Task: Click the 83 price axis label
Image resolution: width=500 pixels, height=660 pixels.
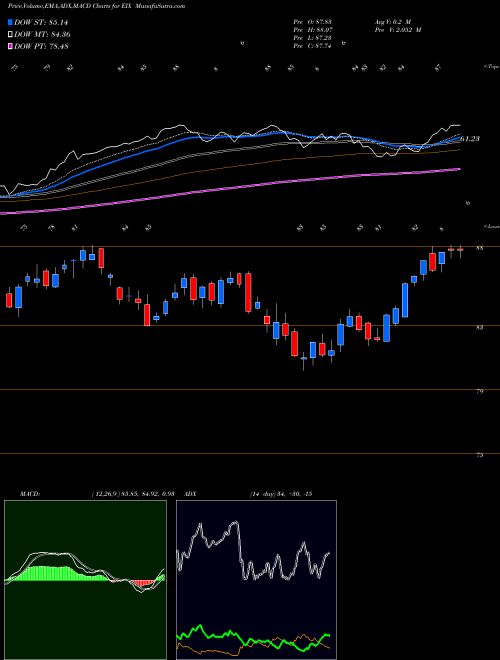Action: click(x=479, y=327)
